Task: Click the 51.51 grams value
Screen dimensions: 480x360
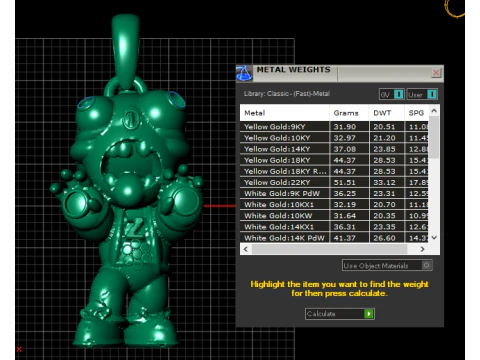Action: pyautogui.click(x=345, y=182)
